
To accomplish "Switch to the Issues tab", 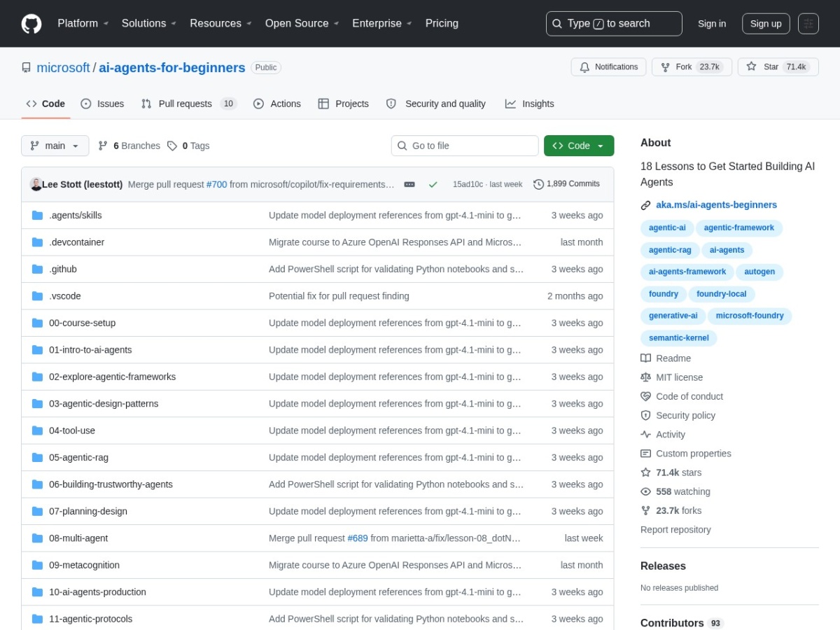I will coord(102,104).
